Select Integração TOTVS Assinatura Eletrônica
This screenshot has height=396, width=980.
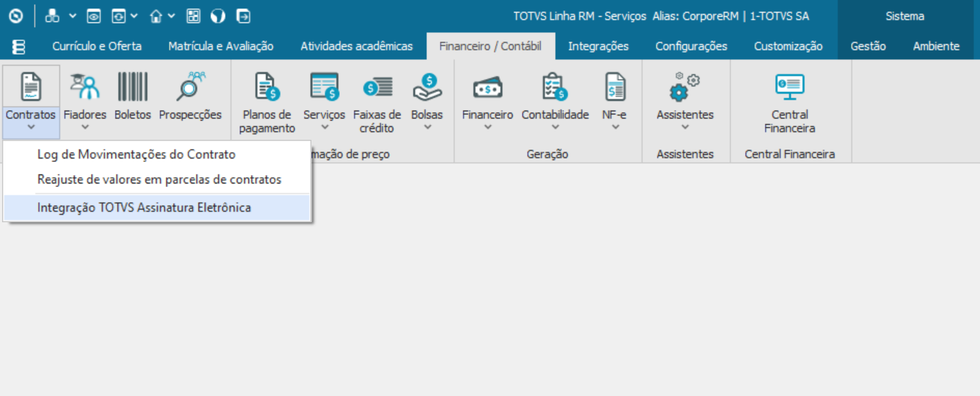[x=157, y=208]
